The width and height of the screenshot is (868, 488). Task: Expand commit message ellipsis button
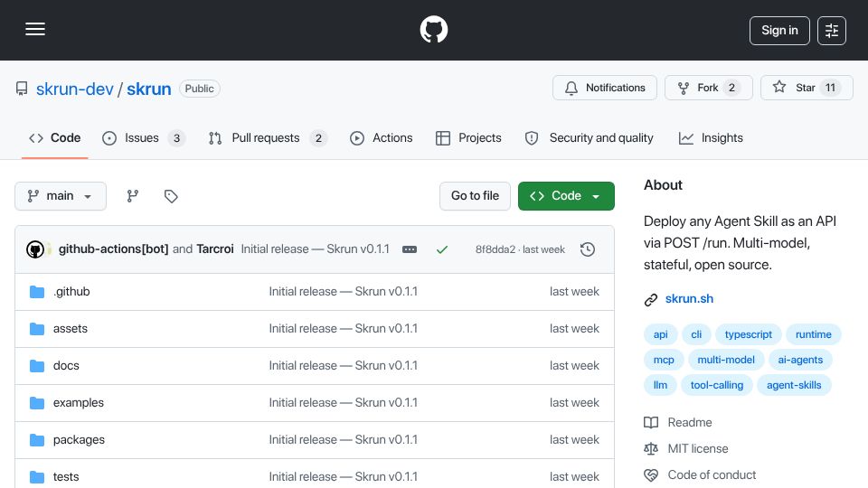(410, 249)
